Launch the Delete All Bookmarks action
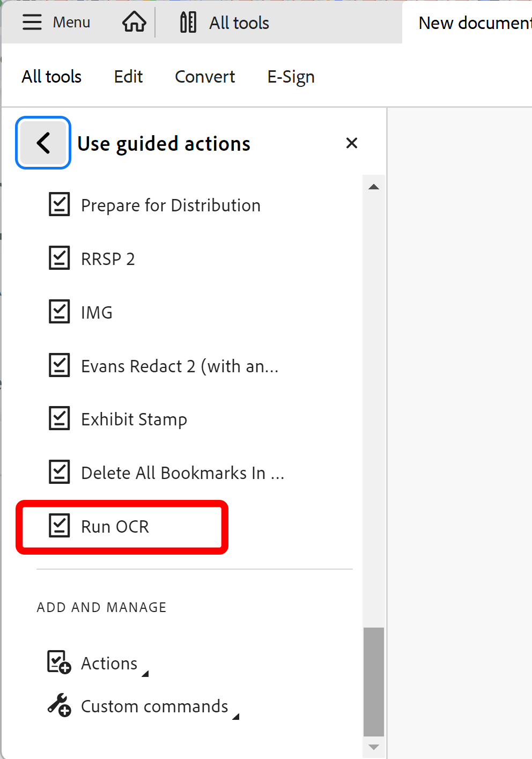Image resolution: width=532 pixels, height=759 pixels. coord(182,472)
